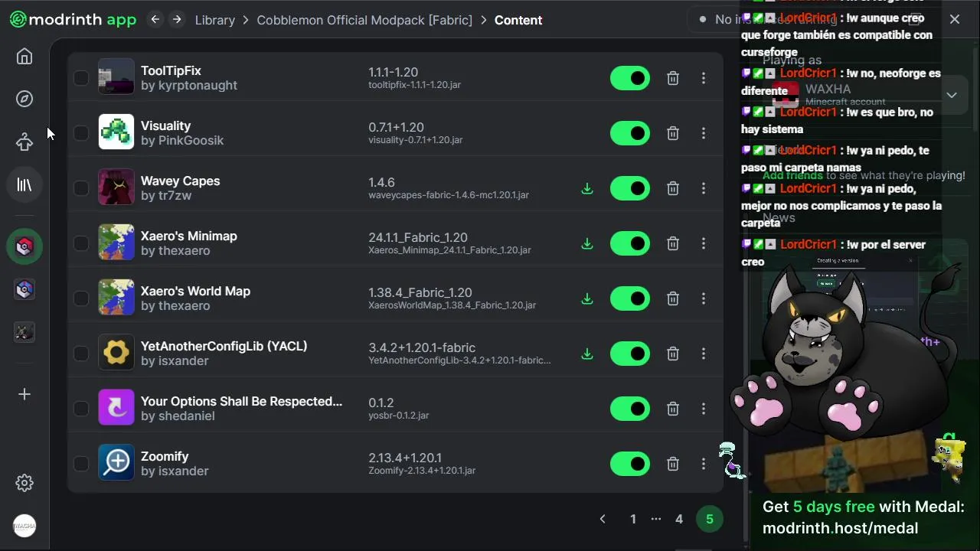This screenshot has height=551, width=980.
Task: Select the Visuality checkbox
Action: point(80,133)
